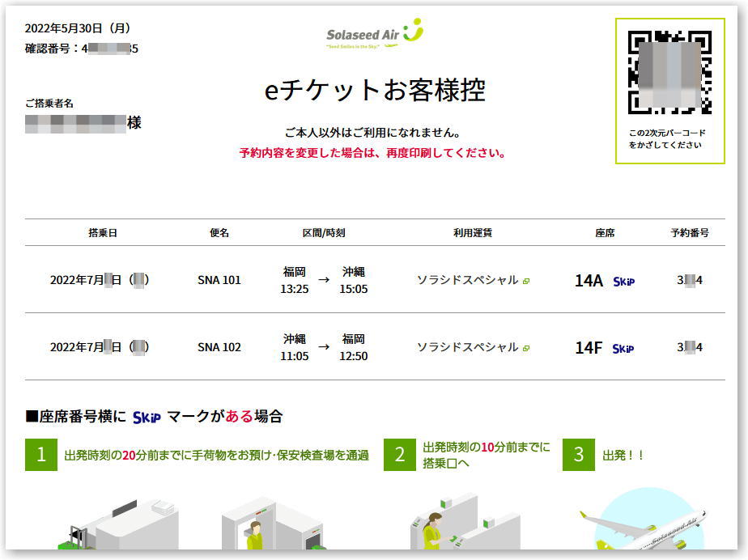Select seat number 14F
This screenshot has height=560, width=748.
589,348
